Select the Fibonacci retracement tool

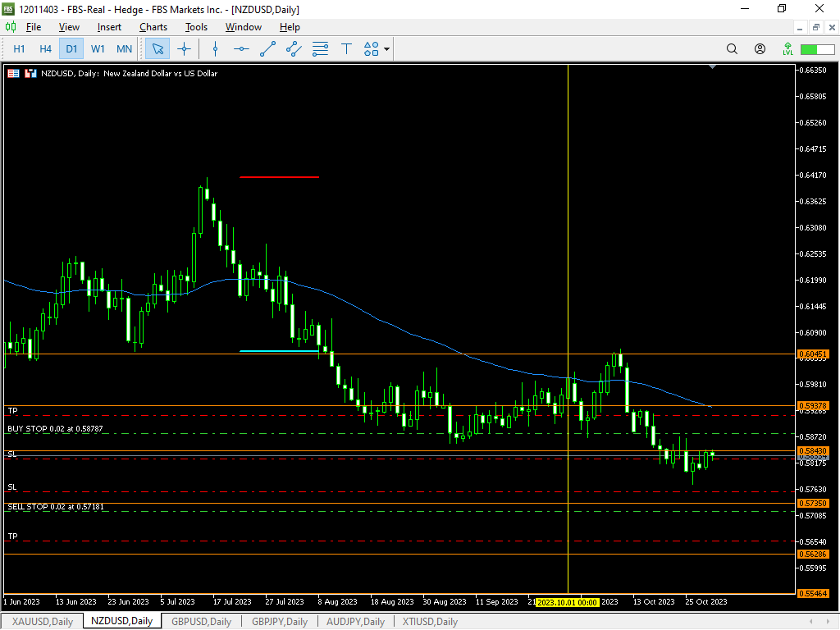click(321, 49)
